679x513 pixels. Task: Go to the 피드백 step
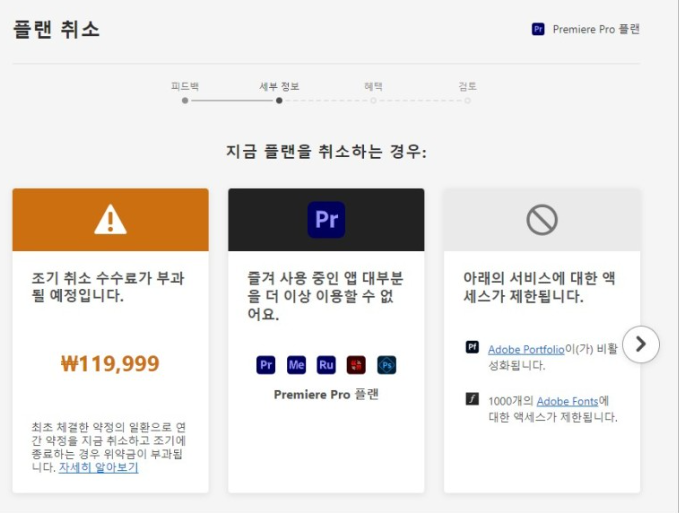tap(185, 86)
